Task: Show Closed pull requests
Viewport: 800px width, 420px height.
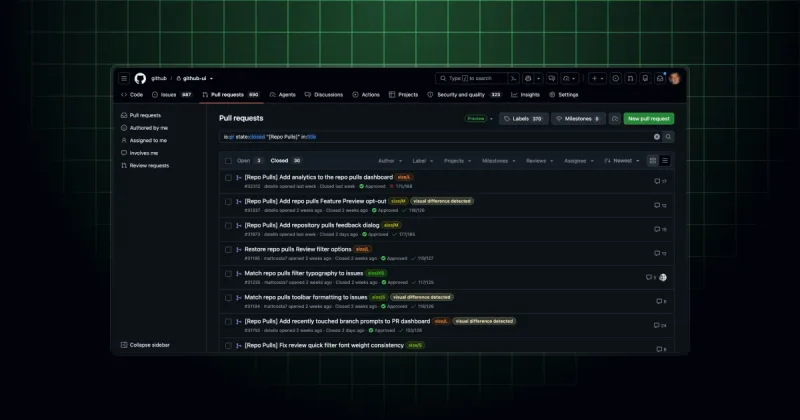Action: coord(286,161)
